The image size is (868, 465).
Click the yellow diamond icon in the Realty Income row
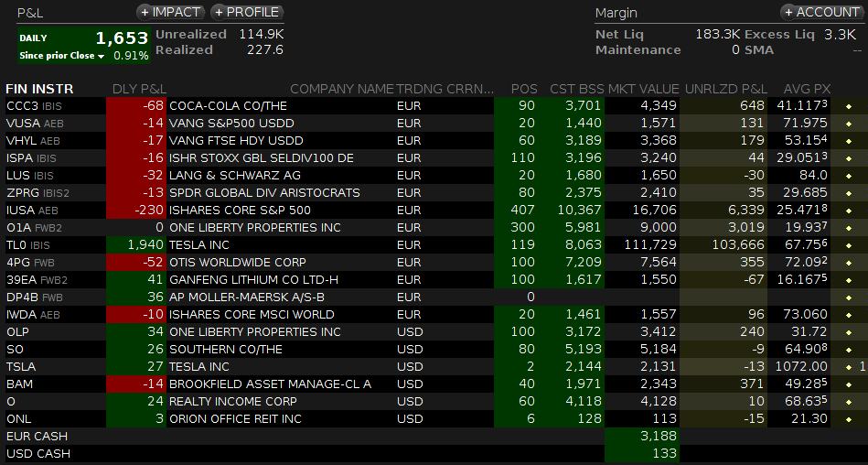[848, 402]
